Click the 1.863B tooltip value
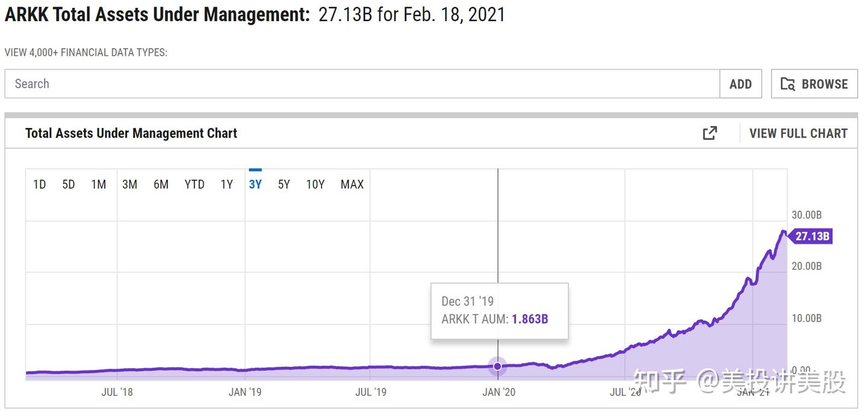This screenshot has width=868, height=417. [530, 319]
